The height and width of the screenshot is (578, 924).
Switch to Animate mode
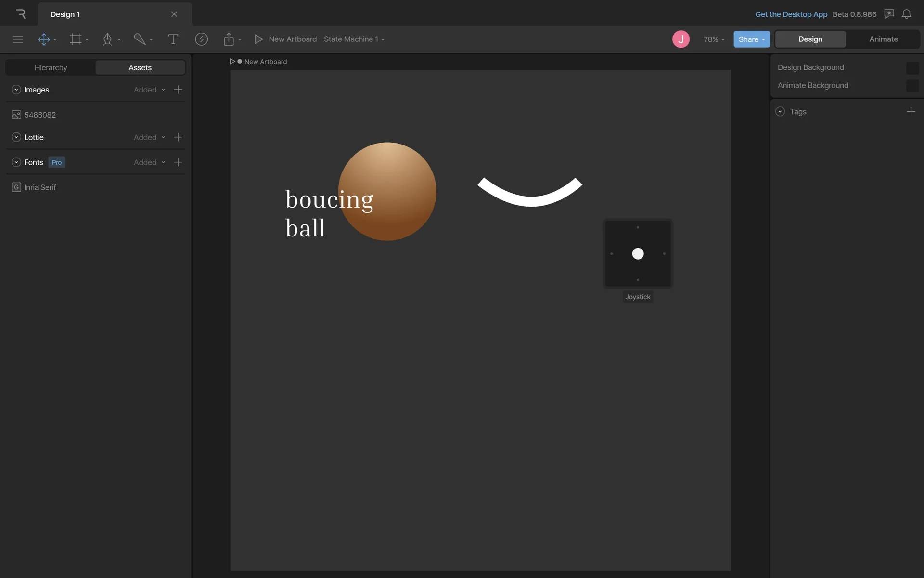[883, 39]
